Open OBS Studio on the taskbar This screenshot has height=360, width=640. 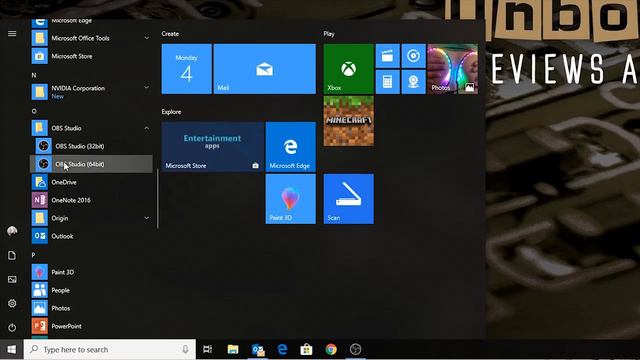click(356, 349)
